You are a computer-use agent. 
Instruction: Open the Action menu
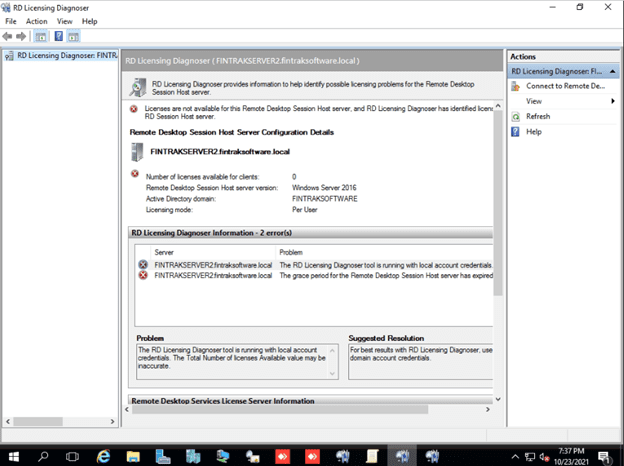(x=37, y=21)
